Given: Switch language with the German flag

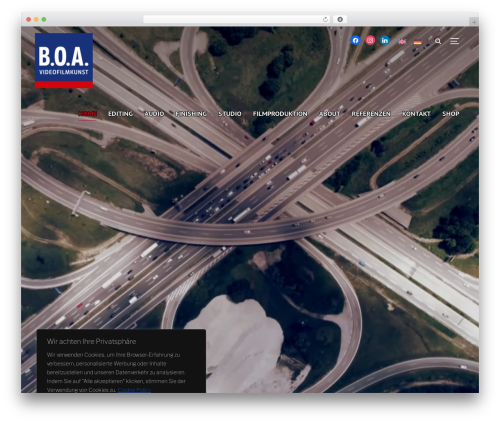Looking at the screenshot, I should (x=417, y=42).
